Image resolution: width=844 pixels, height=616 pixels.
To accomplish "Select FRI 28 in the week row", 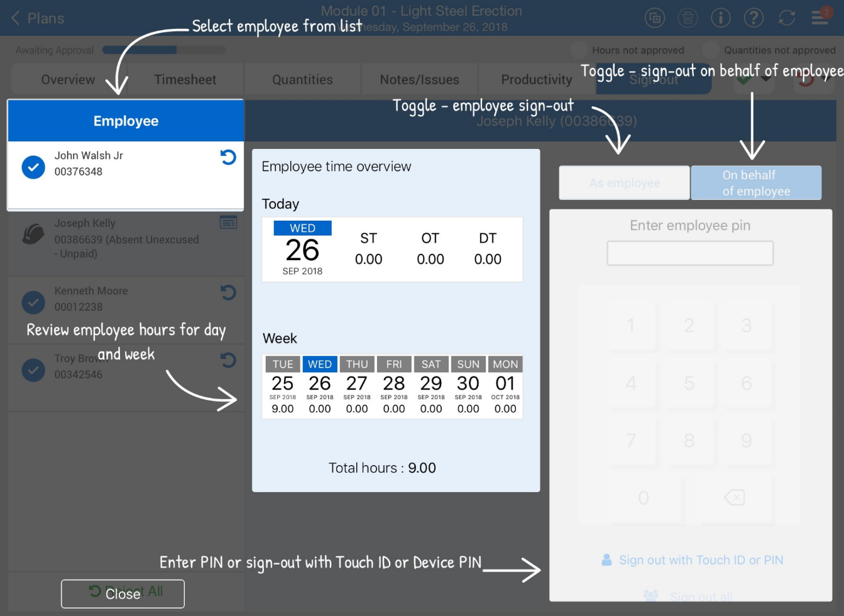I will (394, 386).
